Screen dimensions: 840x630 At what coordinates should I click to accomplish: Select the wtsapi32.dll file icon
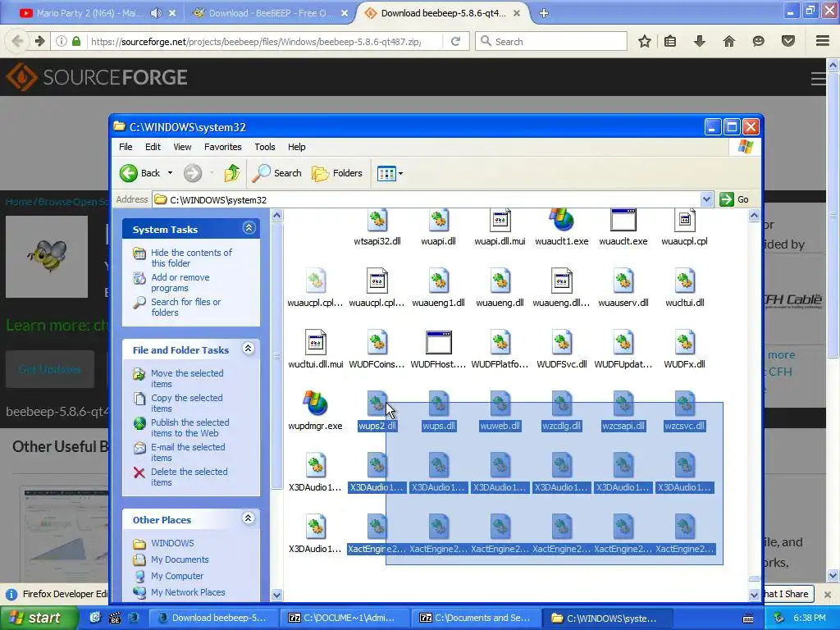click(377, 220)
